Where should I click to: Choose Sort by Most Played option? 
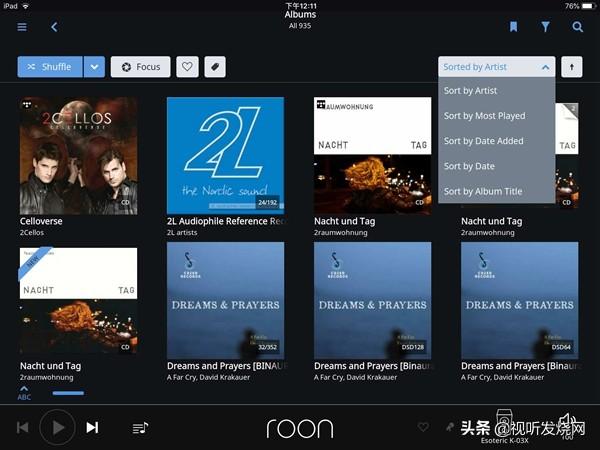(496, 116)
